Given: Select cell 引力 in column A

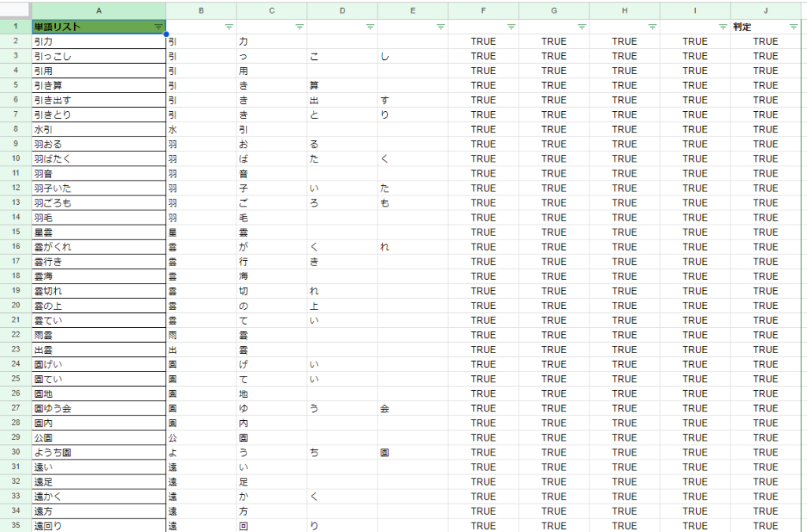Looking at the screenshot, I should [99, 42].
